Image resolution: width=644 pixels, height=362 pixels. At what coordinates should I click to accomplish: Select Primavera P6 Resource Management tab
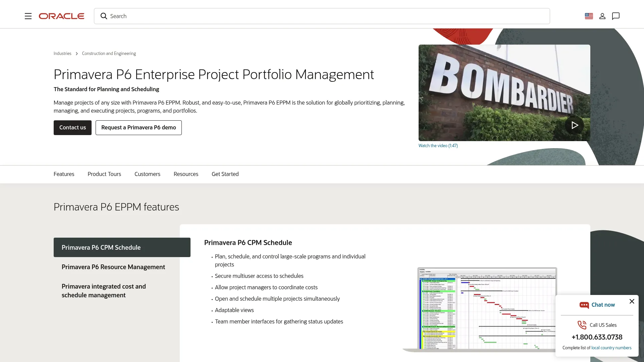pos(113,267)
